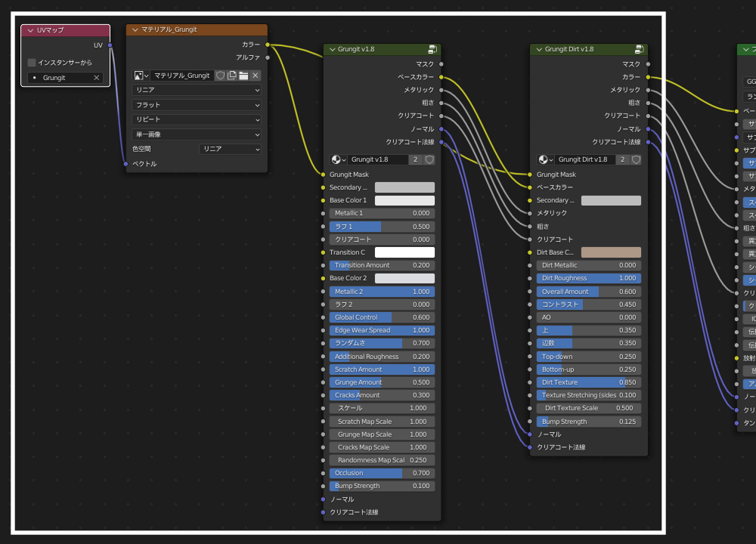
Task: Click the Scratch Map Scale field
Action: [382, 422]
